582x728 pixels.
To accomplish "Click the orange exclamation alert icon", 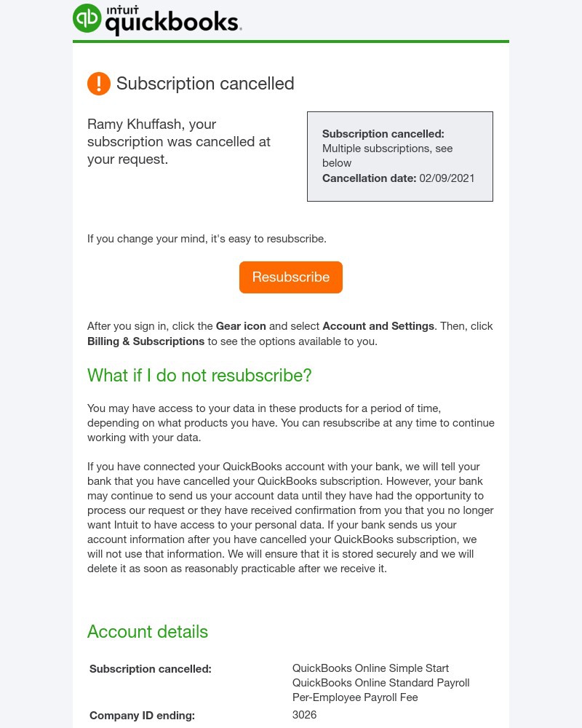I will coord(99,84).
